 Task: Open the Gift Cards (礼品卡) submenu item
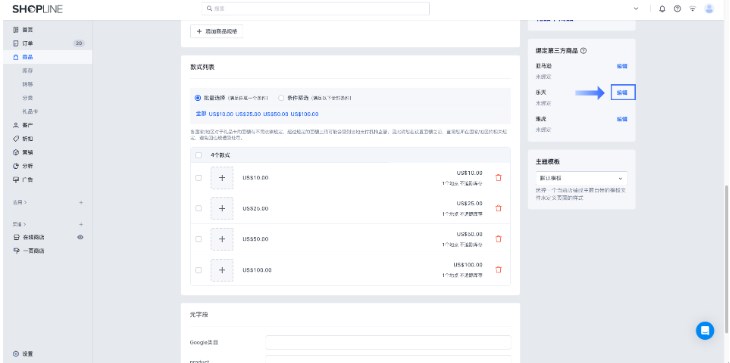(x=30, y=112)
